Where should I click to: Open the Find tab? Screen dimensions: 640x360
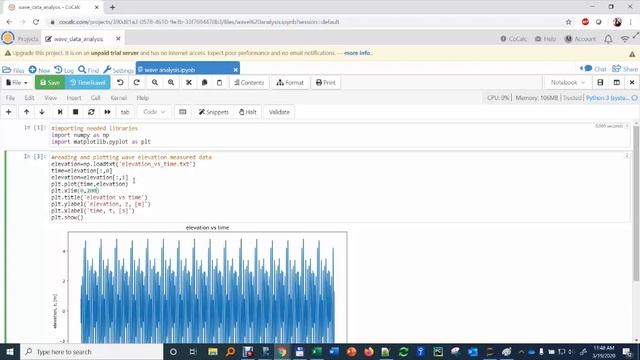coord(89,70)
